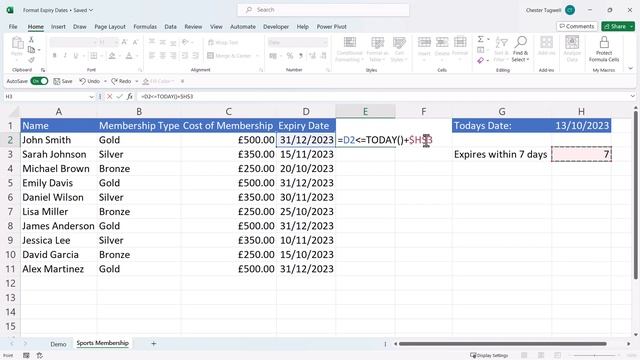Click the Conditional Formatting icon

point(349,42)
